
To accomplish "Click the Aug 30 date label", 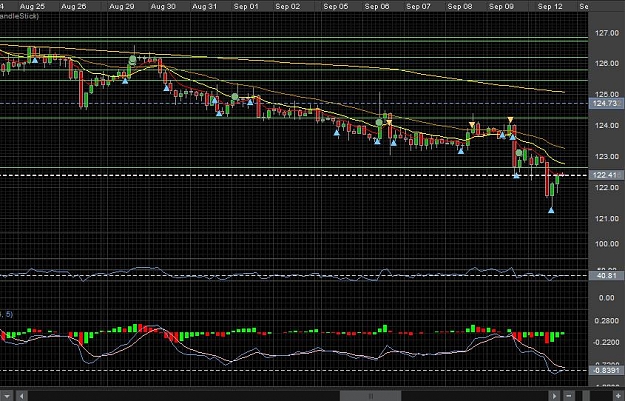I will pyautogui.click(x=163, y=6).
